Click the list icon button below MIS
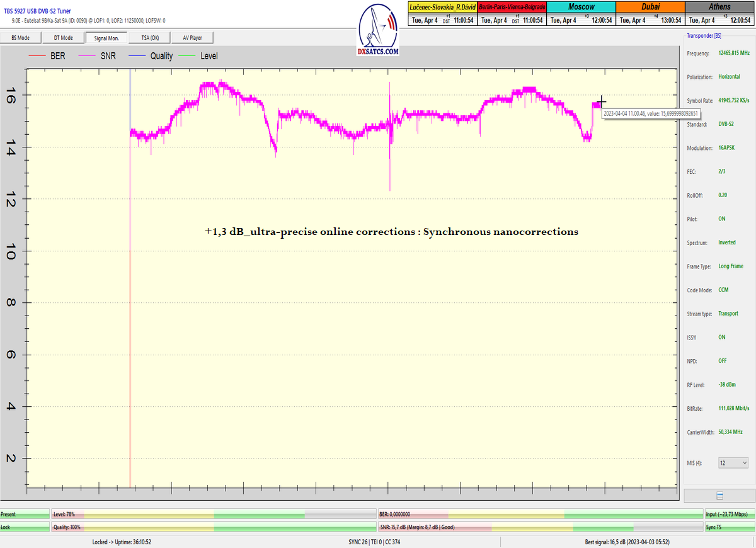Viewport: 756px width, 548px height. coord(719,496)
